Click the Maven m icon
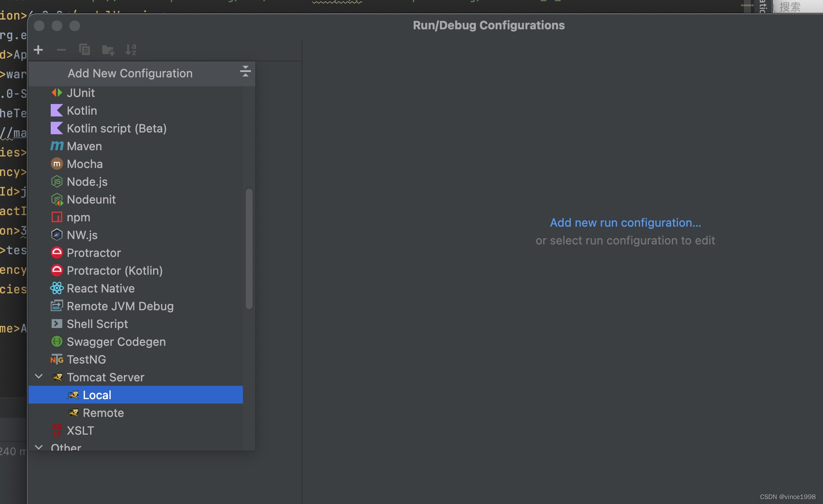The image size is (823, 504). tap(57, 146)
